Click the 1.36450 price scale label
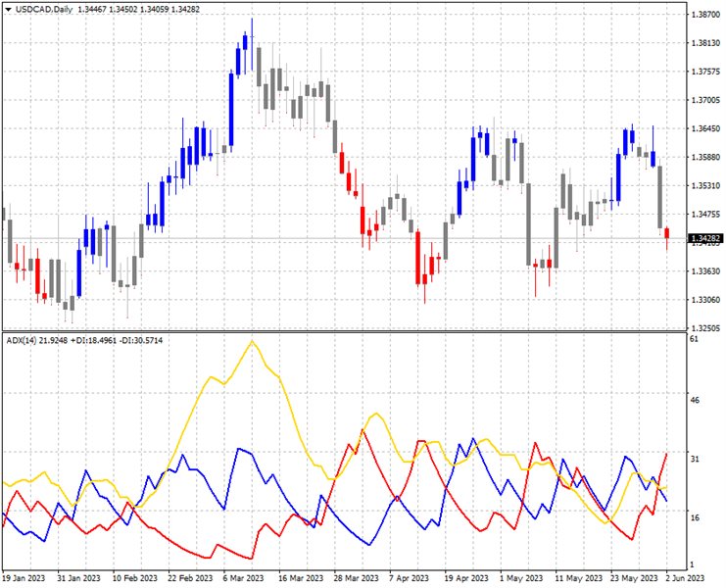Screen dimensions: 726x588 pos(705,128)
